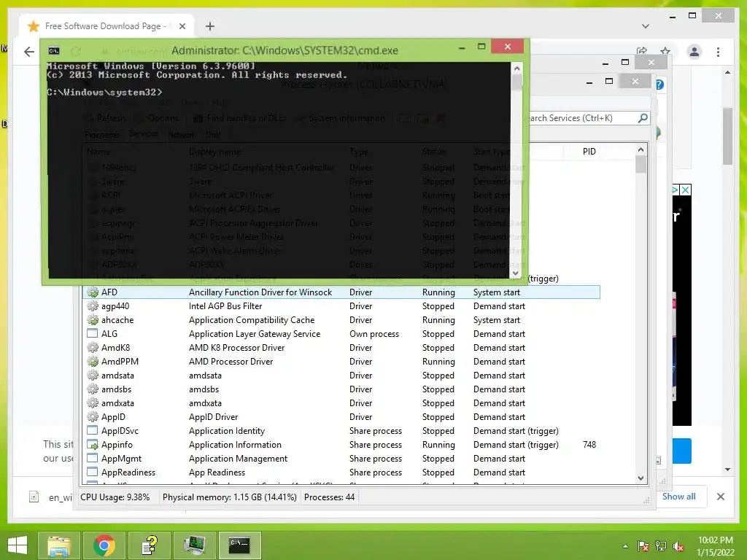Select the AmdPPM driver icon

point(93,361)
